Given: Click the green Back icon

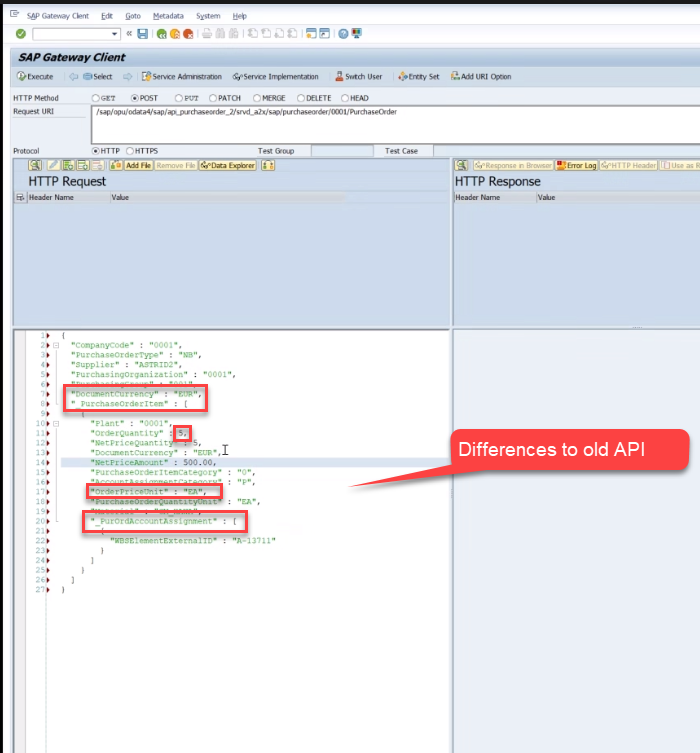Looking at the screenshot, I should point(162,34).
